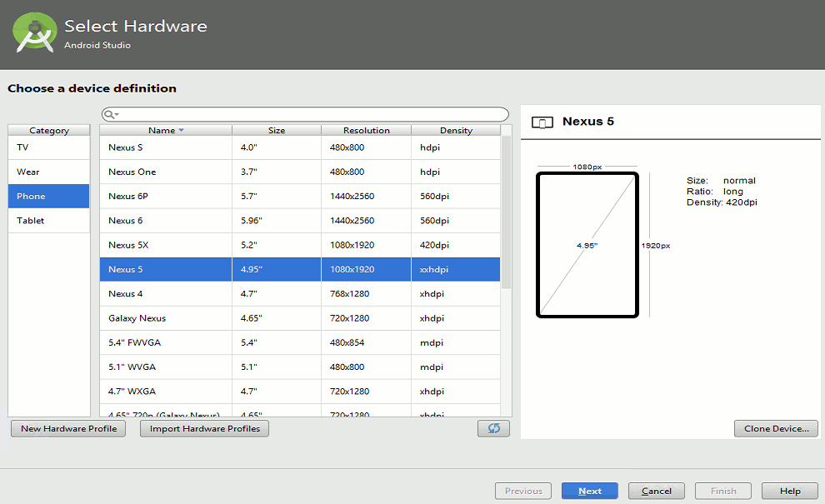Click the Nexus 5 preview diagram
Image resolution: width=825 pixels, height=504 pixels.
587,245
